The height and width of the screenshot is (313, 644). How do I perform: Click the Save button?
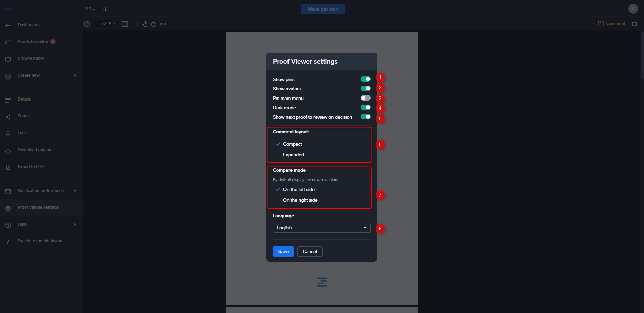coord(283,251)
